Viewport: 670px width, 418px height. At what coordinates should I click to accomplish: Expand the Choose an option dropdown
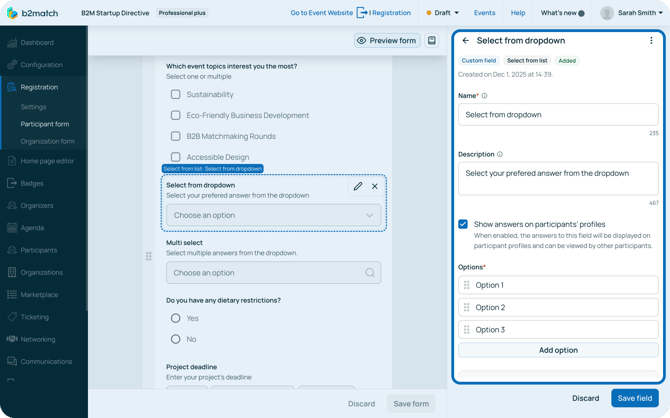click(273, 215)
